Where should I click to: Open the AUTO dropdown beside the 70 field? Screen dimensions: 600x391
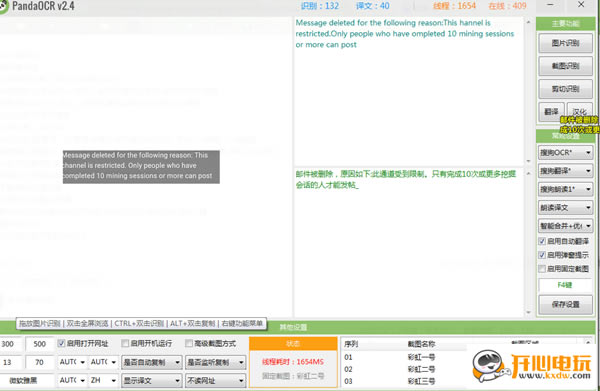[72, 362]
